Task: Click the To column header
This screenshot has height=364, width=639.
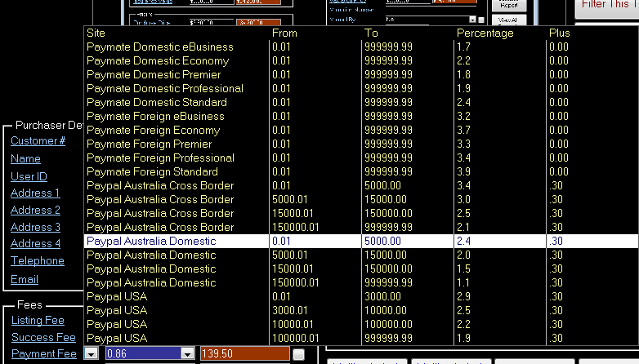Action: (371, 33)
